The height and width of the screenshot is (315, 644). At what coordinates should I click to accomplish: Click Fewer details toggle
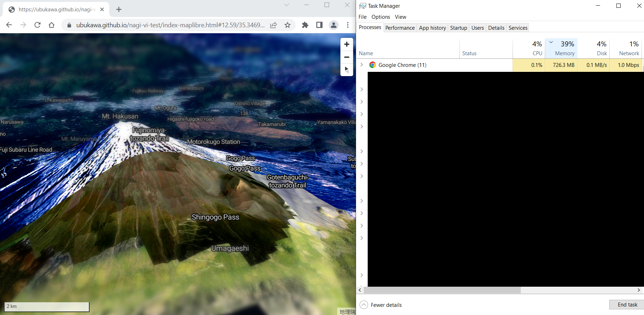point(381,305)
